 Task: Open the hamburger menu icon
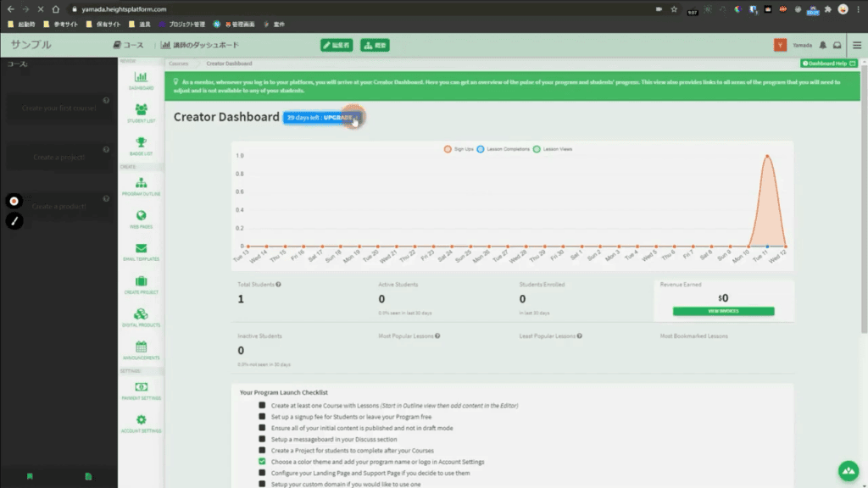point(857,46)
